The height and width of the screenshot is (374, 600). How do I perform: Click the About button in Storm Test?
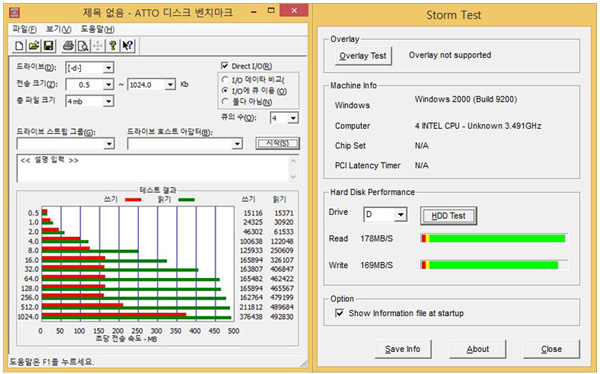[x=478, y=349]
